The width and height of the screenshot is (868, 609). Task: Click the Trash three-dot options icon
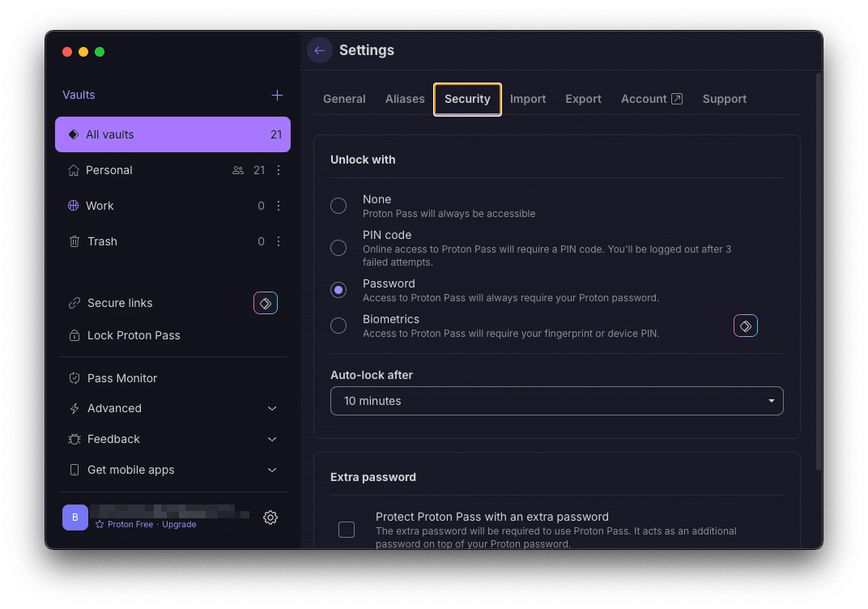(279, 241)
